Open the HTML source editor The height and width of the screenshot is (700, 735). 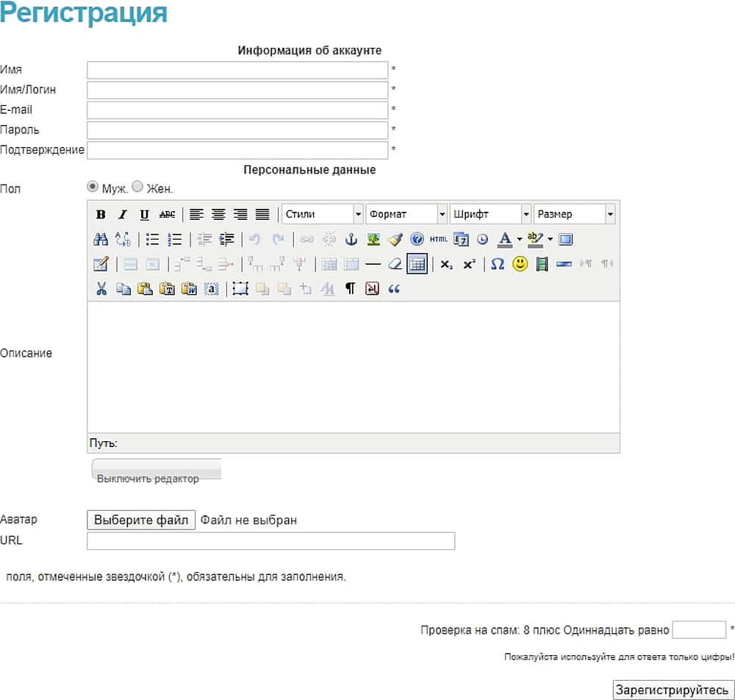coord(439,239)
